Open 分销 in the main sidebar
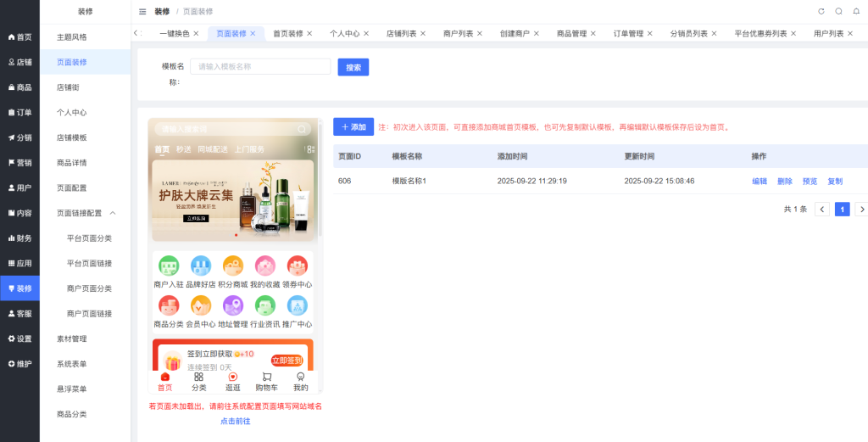This screenshot has width=868, height=442. click(20, 138)
